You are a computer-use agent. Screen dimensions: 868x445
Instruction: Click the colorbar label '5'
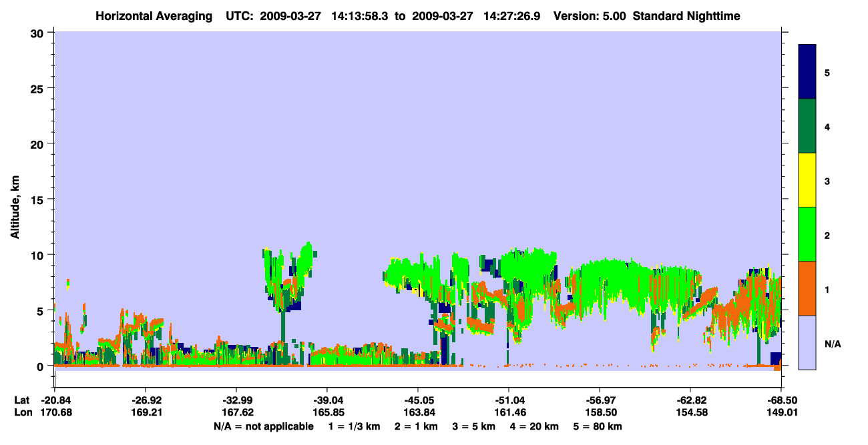point(827,73)
